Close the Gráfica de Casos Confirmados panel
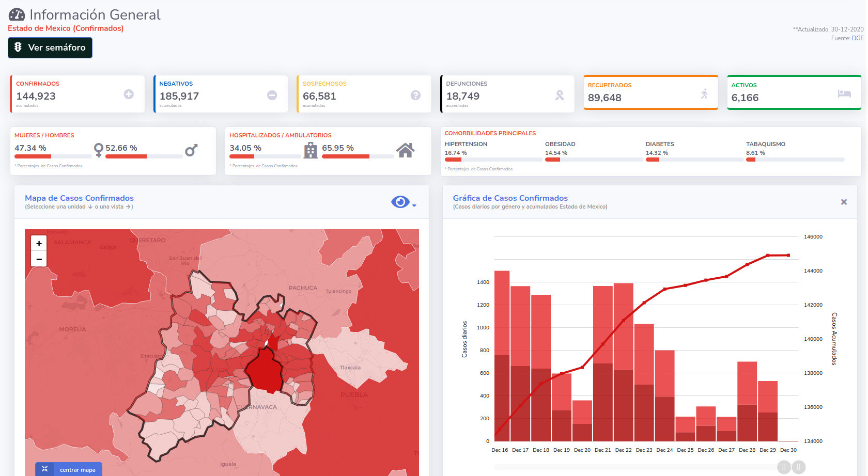The image size is (868, 476). pos(844,202)
